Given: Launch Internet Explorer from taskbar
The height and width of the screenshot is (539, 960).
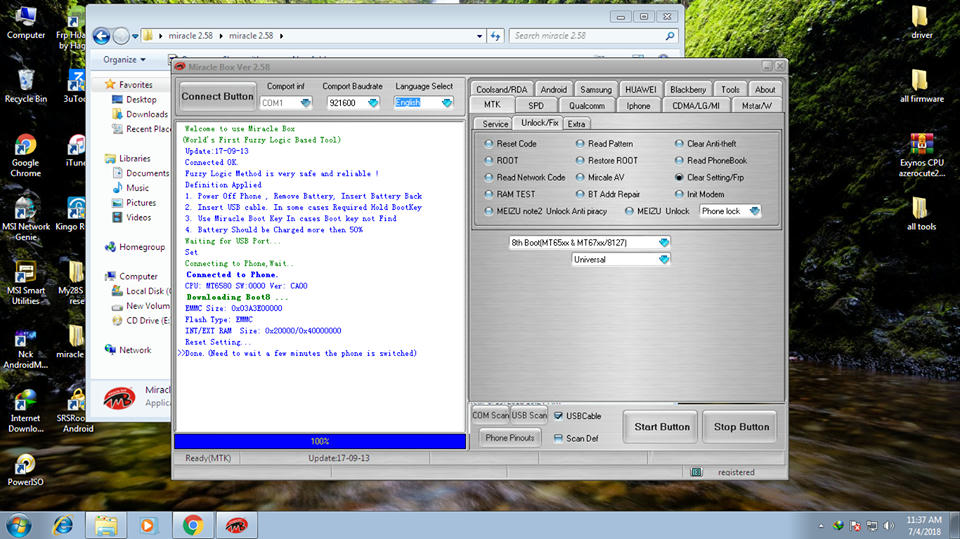Looking at the screenshot, I should [x=63, y=526].
